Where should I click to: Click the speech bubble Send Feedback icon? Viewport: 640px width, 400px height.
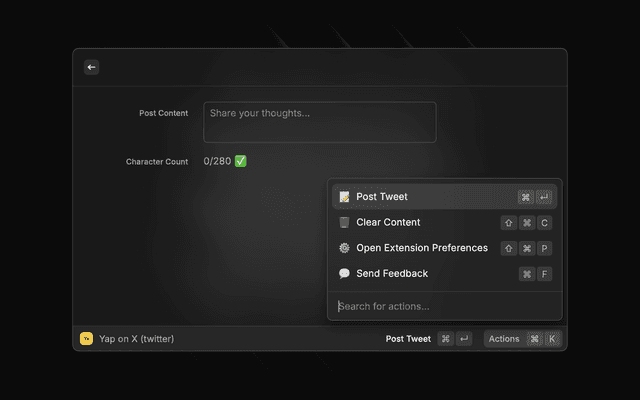point(344,274)
